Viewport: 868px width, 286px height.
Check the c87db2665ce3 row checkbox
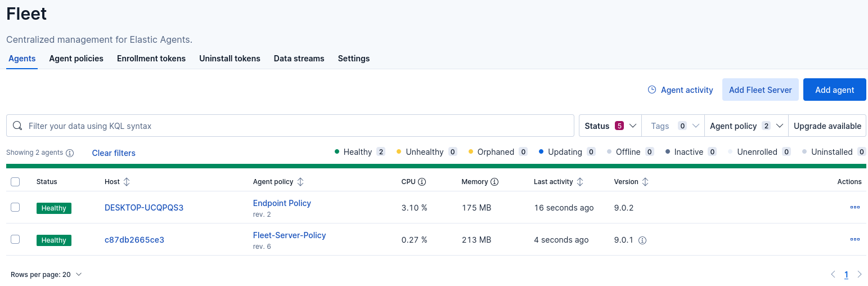[x=15, y=239]
